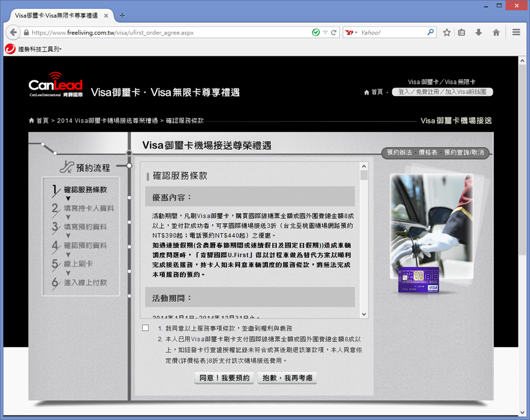Click breadcrumb 2014 Visa御璽卡機場接送尊榮禮遇

pos(107,121)
